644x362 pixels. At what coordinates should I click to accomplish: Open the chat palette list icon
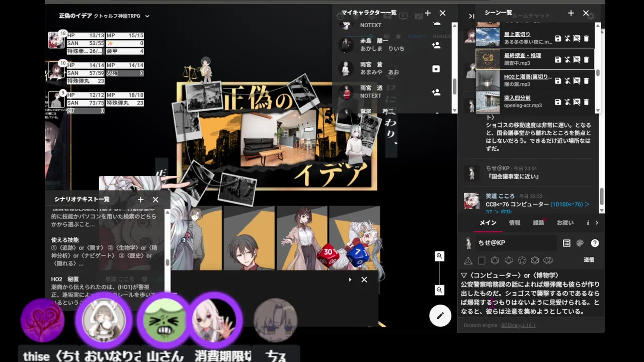(x=567, y=243)
